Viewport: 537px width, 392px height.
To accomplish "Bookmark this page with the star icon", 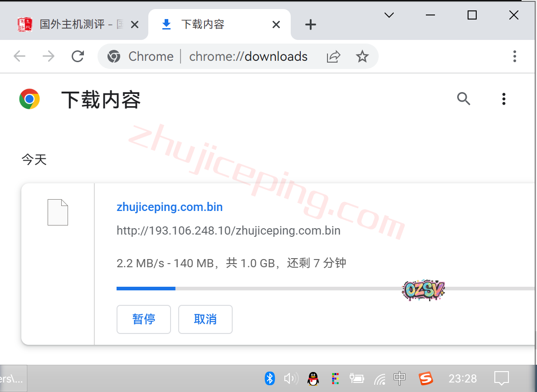I will tap(362, 56).
